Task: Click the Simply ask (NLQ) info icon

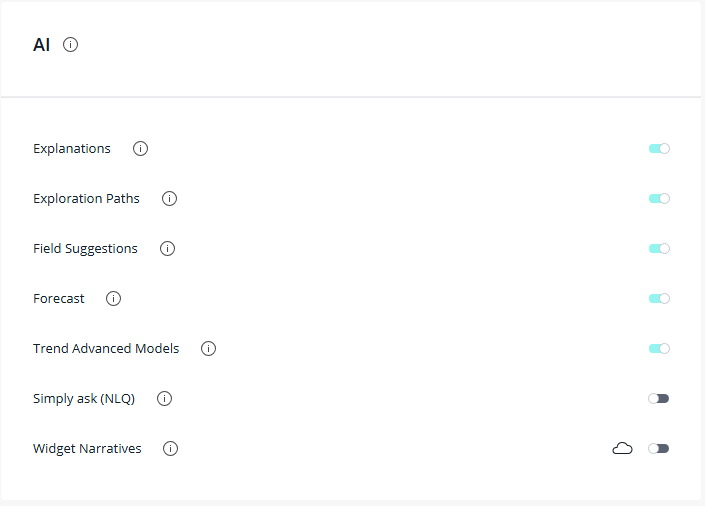Action: 165,399
